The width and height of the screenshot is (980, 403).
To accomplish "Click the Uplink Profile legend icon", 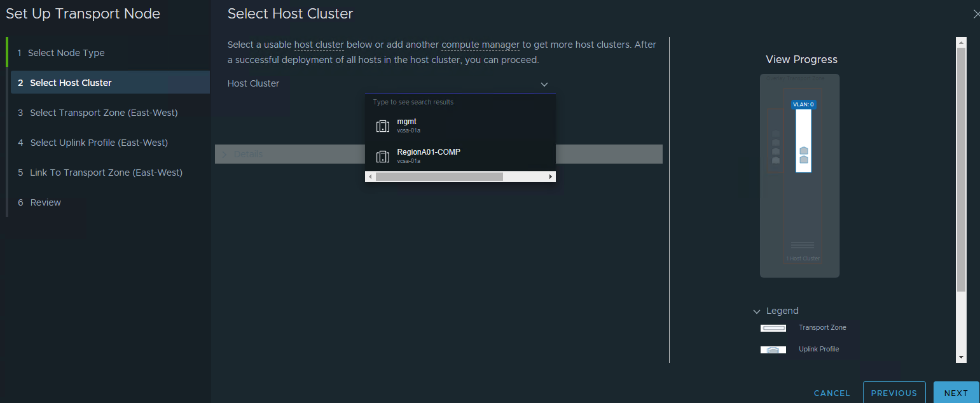I will 773,350.
